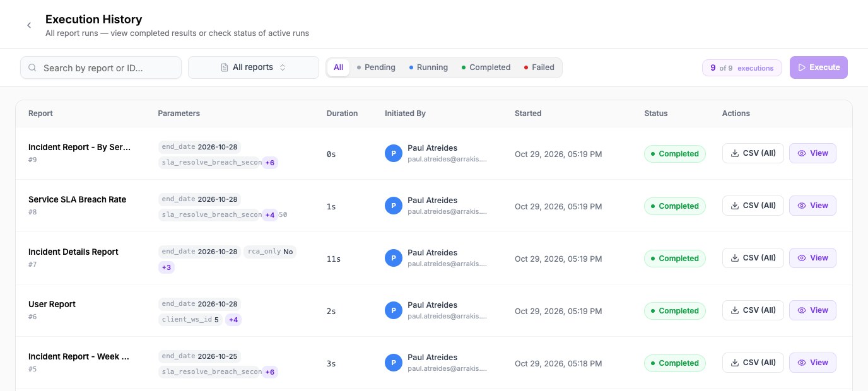Image resolution: width=868 pixels, height=391 pixels.
Task: Focus the Search by report or ID field
Action: [x=101, y=68]
